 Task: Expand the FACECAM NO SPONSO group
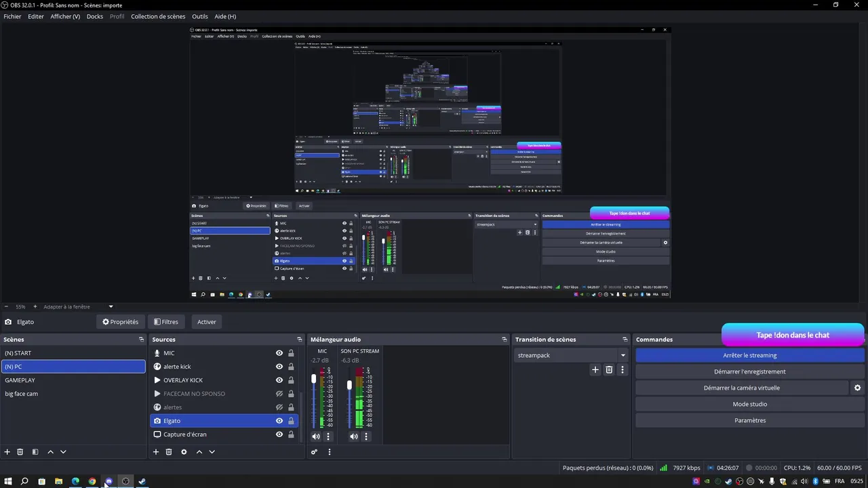(x=157, y=394)
